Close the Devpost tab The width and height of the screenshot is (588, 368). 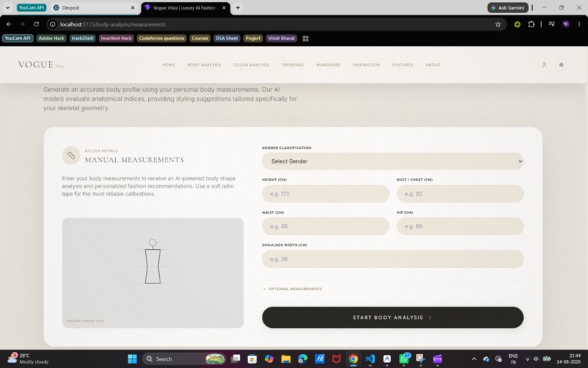132,7
